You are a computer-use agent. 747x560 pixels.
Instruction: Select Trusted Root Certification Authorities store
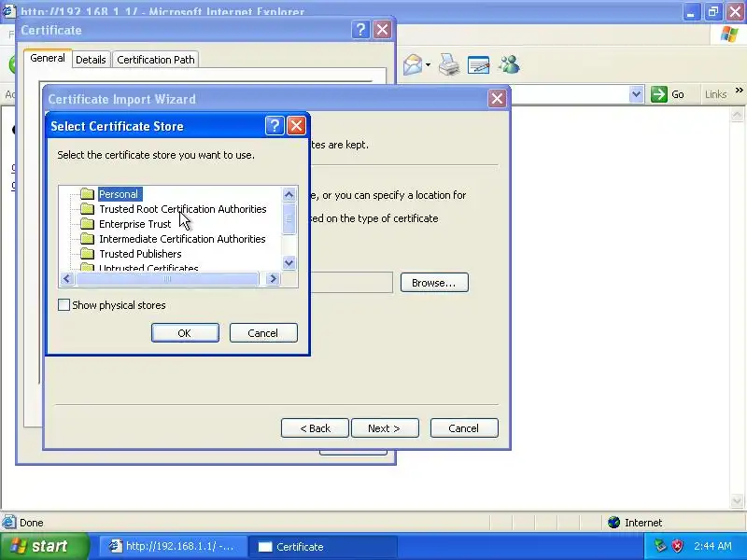click(182, 209)
